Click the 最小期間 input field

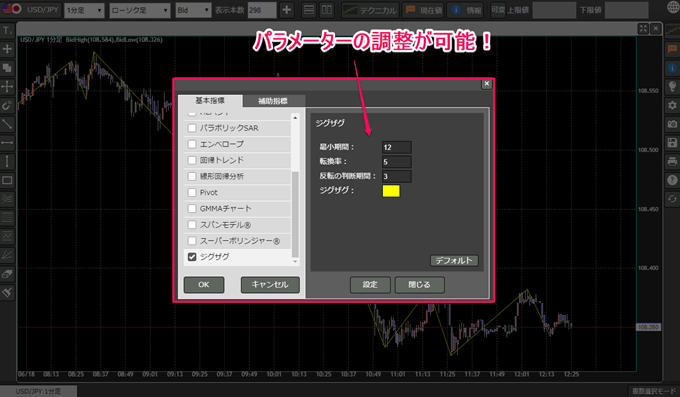pos(396,147)
